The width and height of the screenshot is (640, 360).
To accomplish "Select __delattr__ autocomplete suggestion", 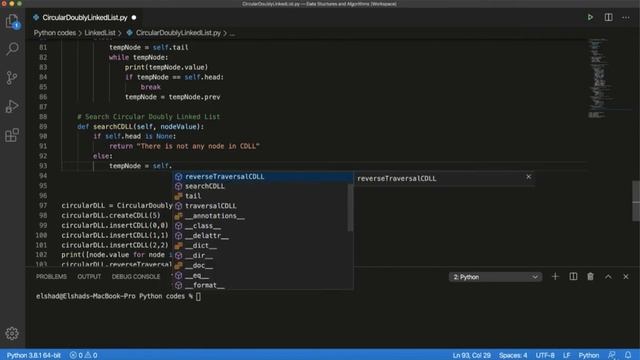I will point(260,236).
